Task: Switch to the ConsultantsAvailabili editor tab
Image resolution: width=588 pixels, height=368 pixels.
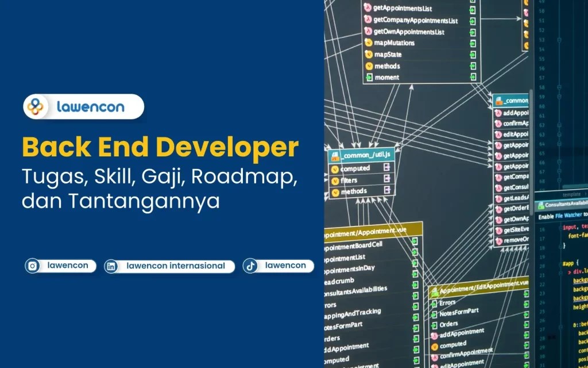Action: click(562, 205)
